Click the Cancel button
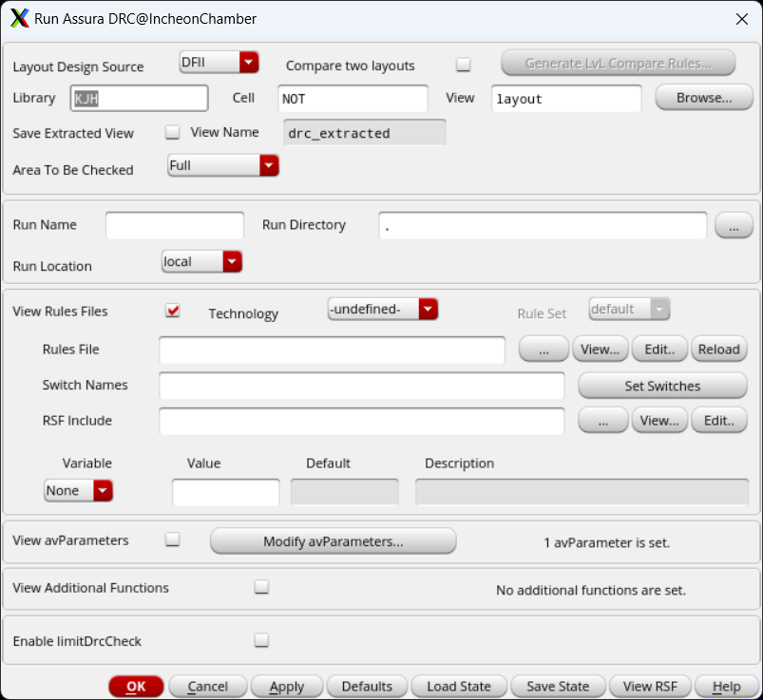Viewport: 763px width, 700px height. click(x=208, y=687)
